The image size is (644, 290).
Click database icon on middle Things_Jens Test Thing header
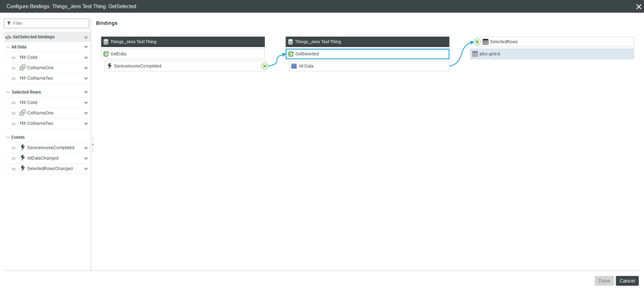pos(290,42)
